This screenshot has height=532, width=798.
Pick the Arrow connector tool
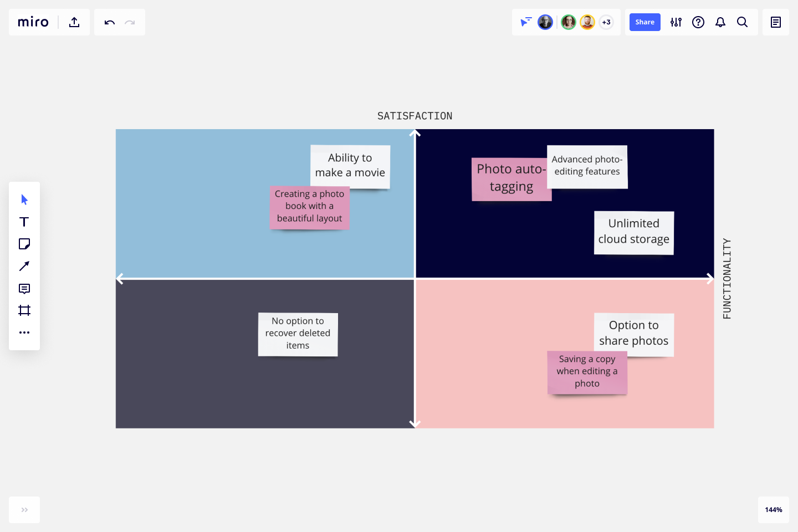[x=24, y=266]
